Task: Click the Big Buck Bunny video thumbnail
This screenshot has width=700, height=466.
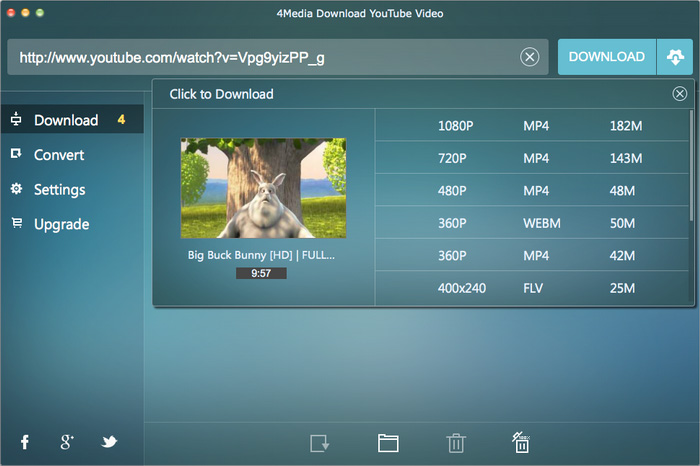Action: (x=263, y=188)
